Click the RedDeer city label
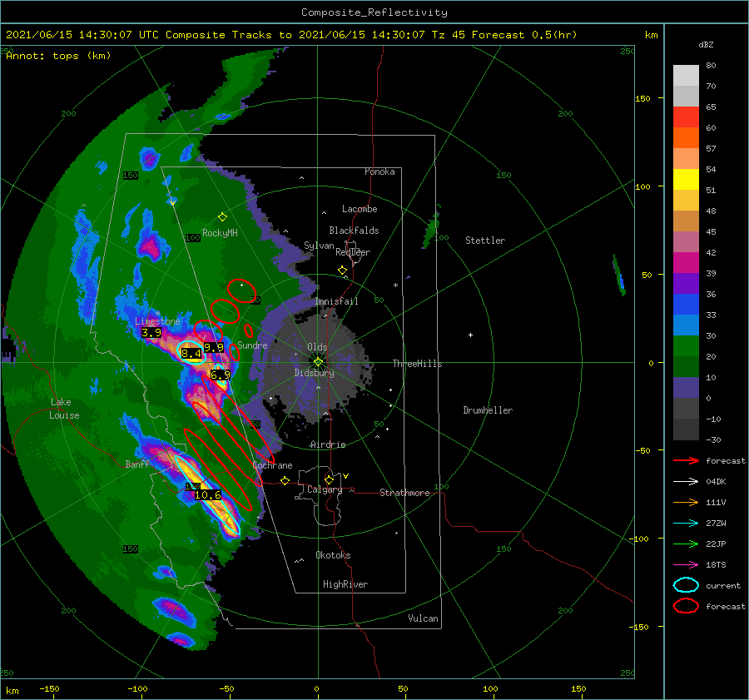The height and width of the screenshot is (700, 749). [353, 252]
